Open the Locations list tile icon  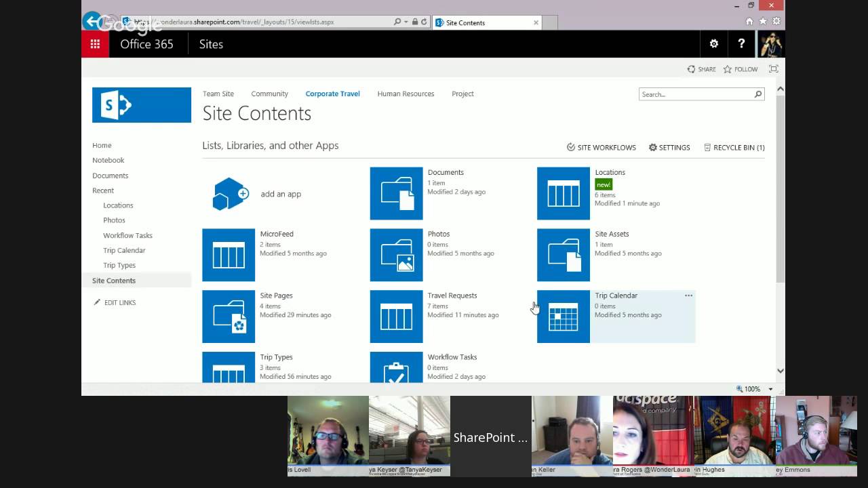(564, 194)
